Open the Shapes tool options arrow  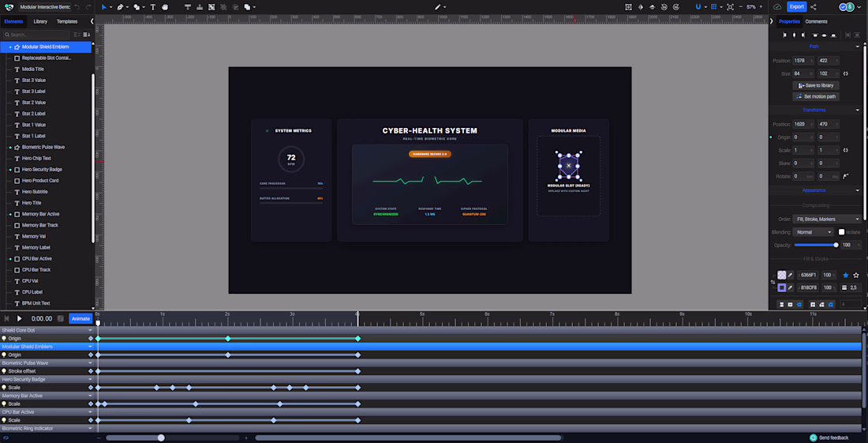click(x=144, y=8)
